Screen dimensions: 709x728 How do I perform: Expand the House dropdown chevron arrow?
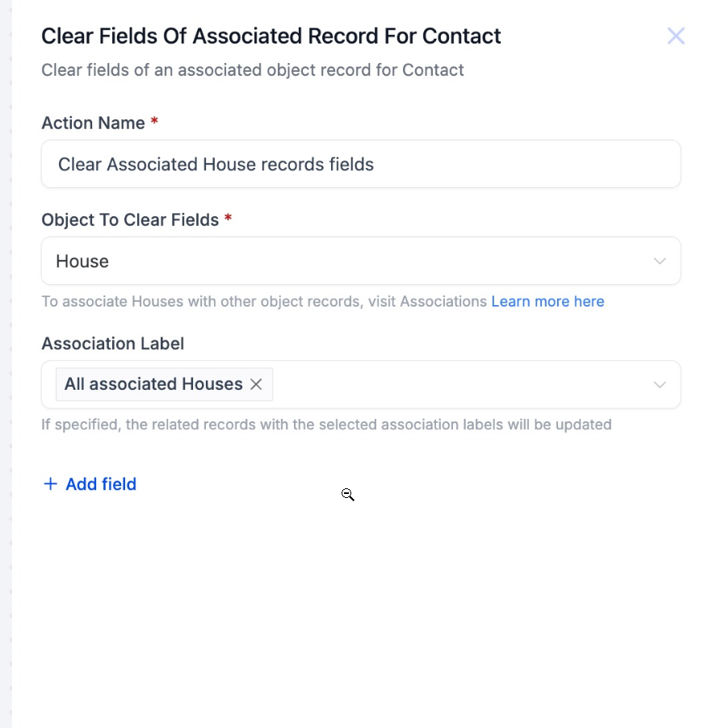tap(660, 261)
